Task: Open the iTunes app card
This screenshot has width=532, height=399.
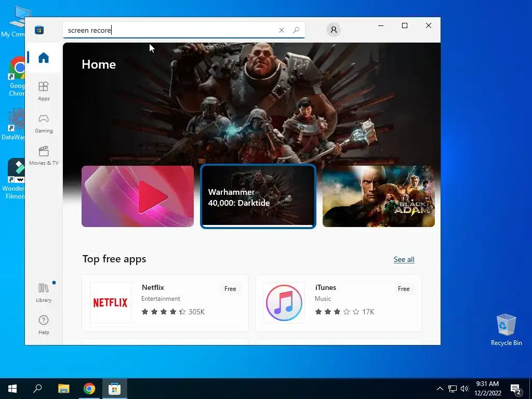Action: coord(339,303)
